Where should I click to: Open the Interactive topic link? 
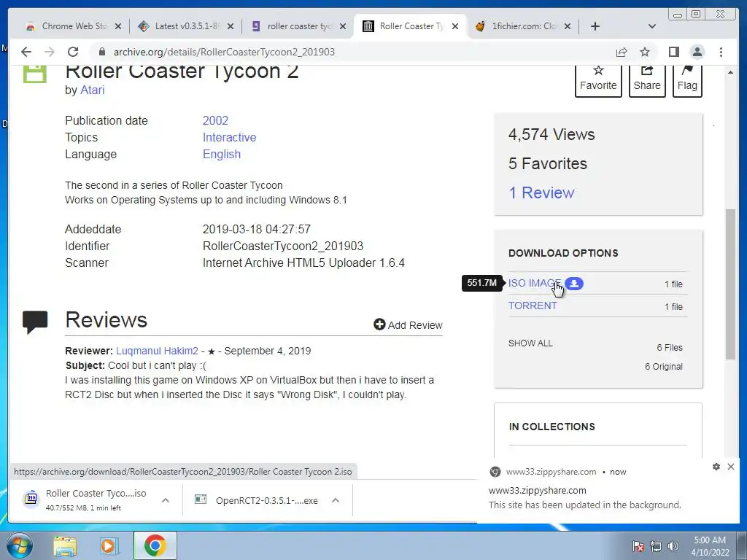point(229,137)
